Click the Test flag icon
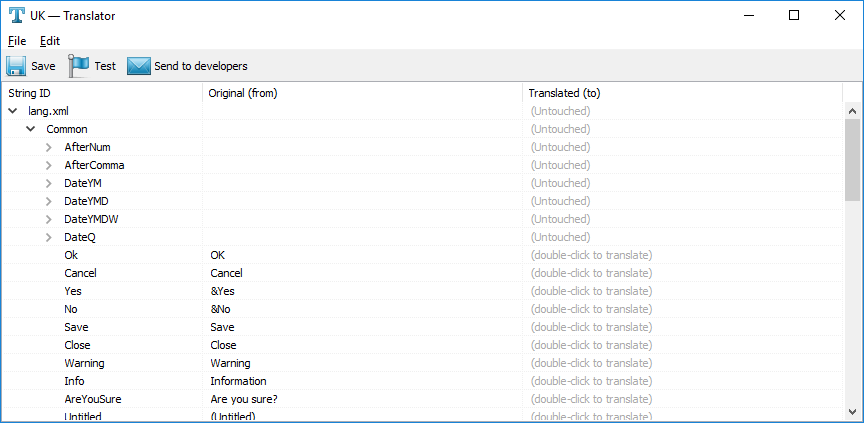This screenshot has height=423, width=864. point(78,66)
